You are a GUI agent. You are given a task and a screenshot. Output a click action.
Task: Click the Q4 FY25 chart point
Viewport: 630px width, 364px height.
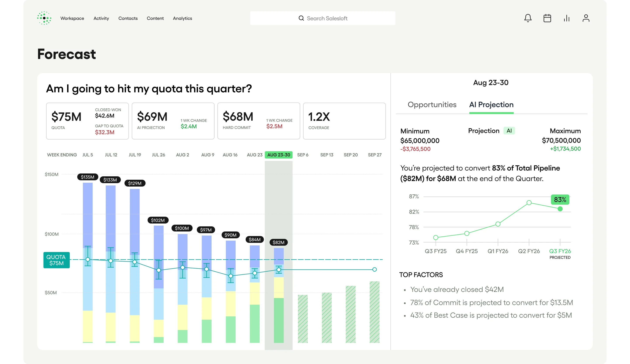click(467, 233)
